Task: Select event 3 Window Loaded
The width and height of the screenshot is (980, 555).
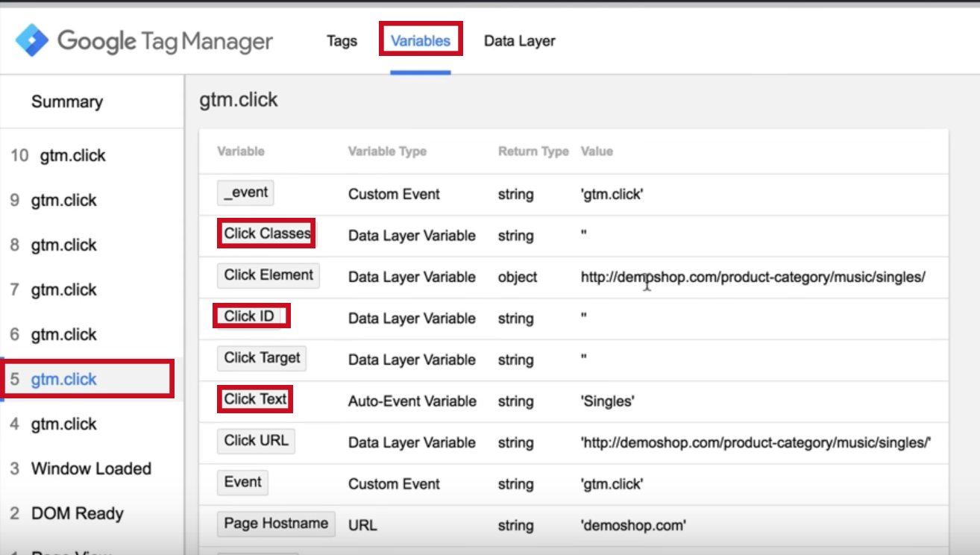Action: 81,469
